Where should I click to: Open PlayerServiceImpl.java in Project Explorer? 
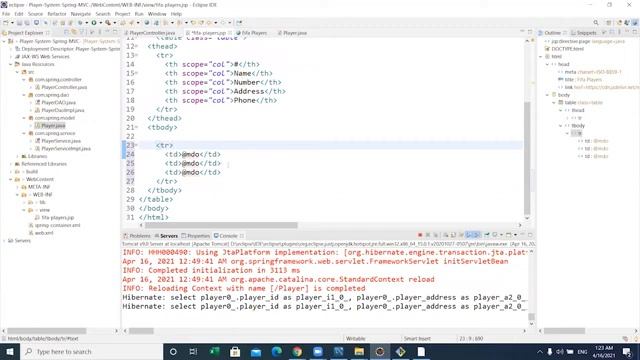point(66,149)
